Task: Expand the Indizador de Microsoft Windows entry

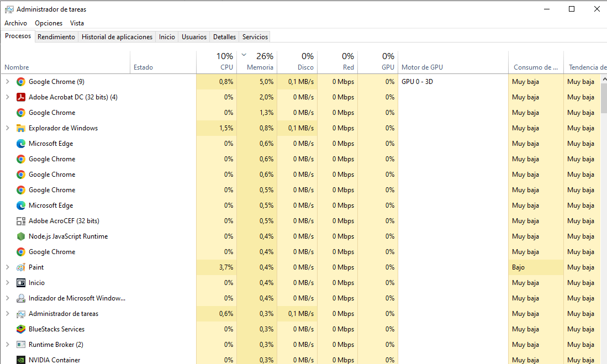Action: coord(7,298)
